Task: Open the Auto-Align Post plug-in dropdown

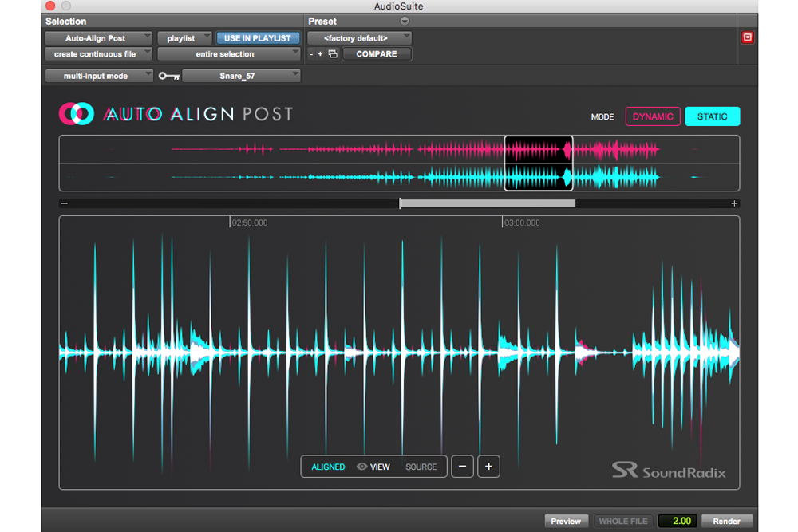Action: [97, 38]
